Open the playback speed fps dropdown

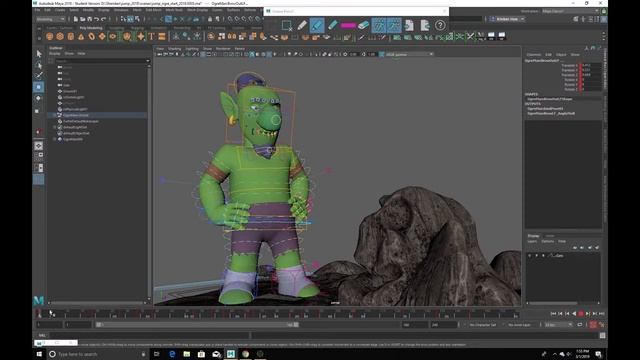pos(558,325)
